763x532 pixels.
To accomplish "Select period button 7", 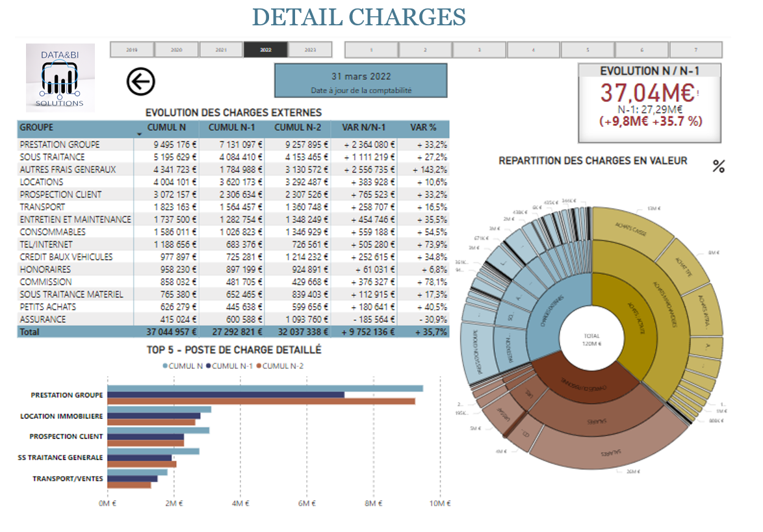I will pos(695,49).
